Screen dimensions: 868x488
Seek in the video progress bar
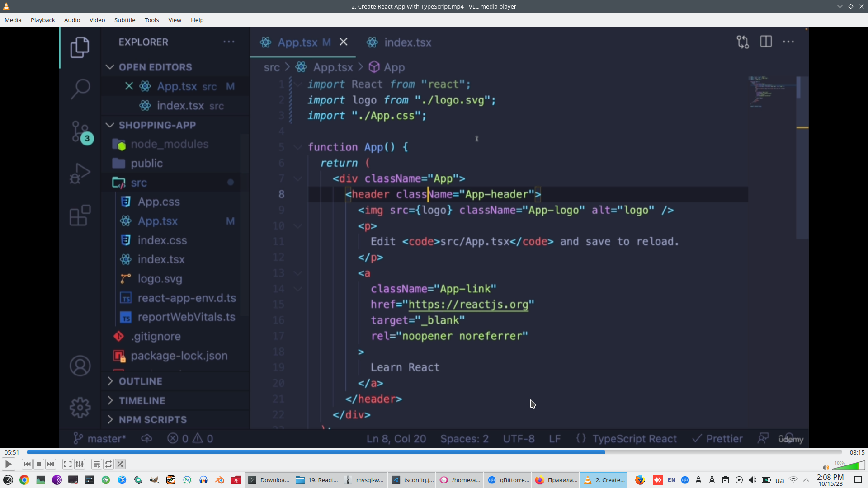434,452
